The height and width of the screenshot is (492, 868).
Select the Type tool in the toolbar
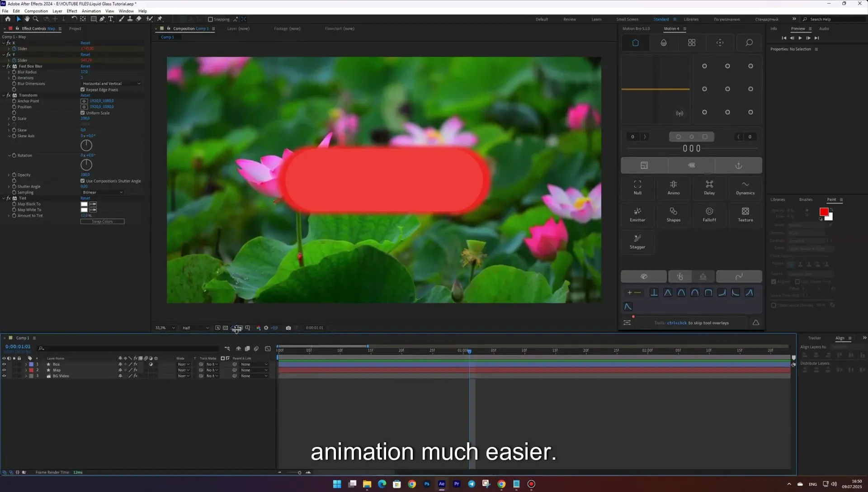111,19
